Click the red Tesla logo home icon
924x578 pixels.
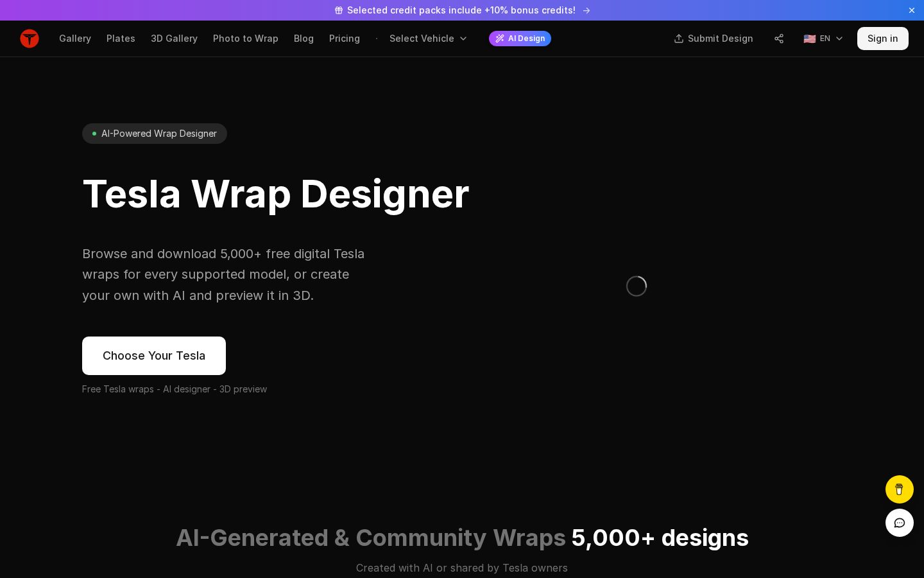click(30, 39)
